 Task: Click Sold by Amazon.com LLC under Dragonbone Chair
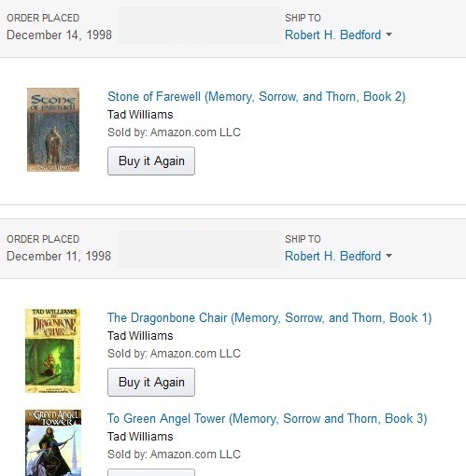[174, 354]
